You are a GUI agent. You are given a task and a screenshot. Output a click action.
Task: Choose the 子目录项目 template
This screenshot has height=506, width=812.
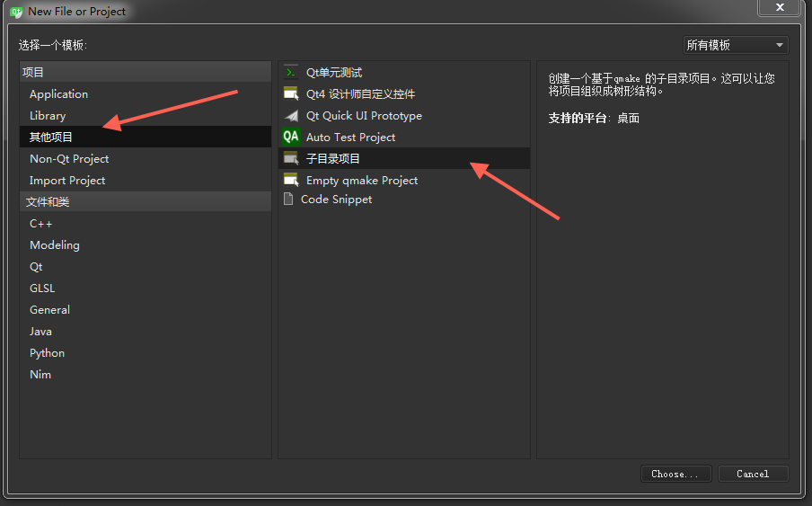click(x=404, y=158)
